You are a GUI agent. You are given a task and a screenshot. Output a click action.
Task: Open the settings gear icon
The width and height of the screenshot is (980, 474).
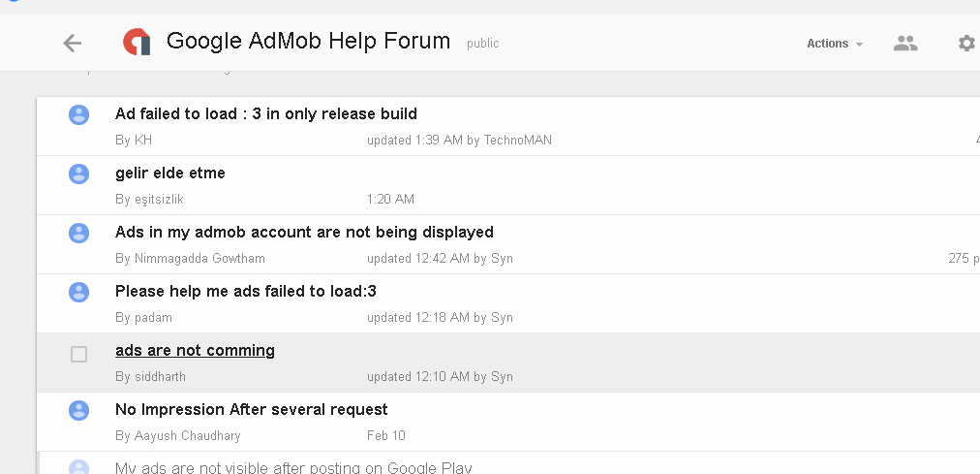coord(965,43)
